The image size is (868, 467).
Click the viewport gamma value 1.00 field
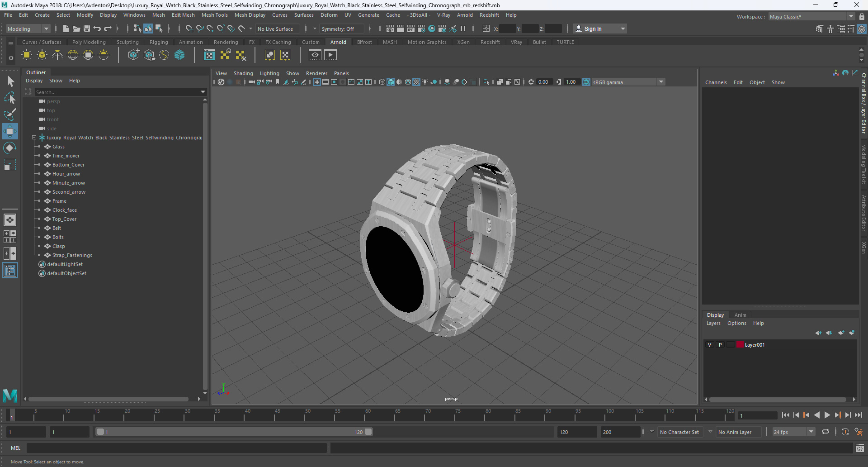click(572, 82)
